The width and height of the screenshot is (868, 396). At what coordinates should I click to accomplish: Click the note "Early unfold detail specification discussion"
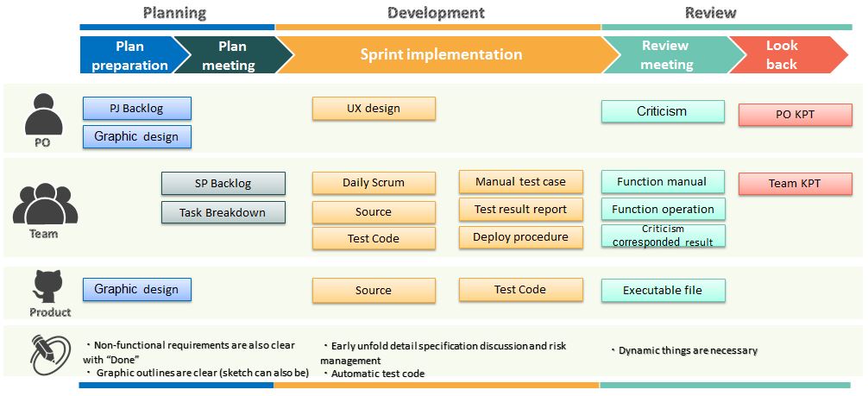(x=443, y=354)
